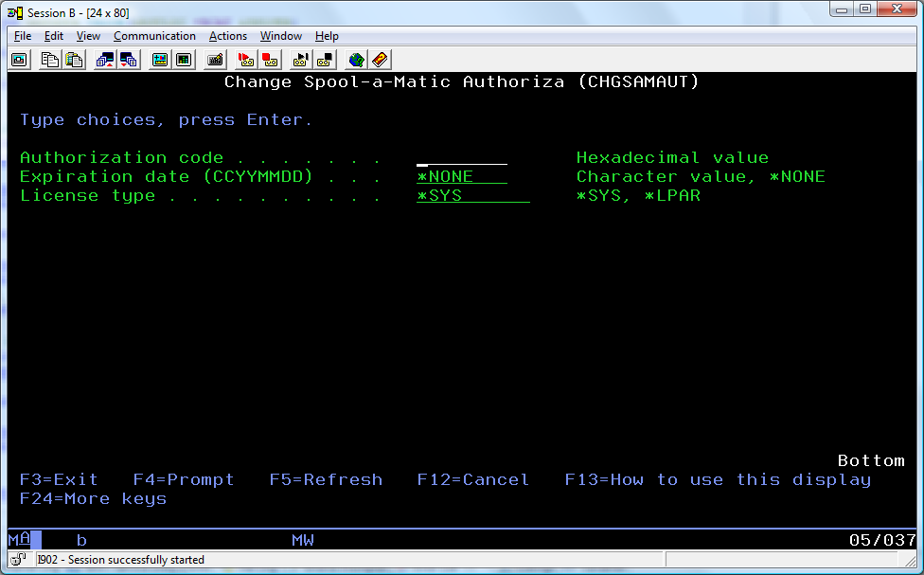Image resolution: width=924 pixels, height=575 pixels.
Task: Click the window resize grip at bottom corner
Action: pos(911,561)
